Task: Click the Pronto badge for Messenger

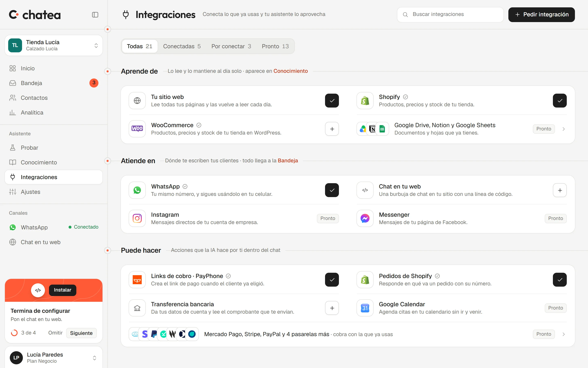Action: click(x=556, y=218)
